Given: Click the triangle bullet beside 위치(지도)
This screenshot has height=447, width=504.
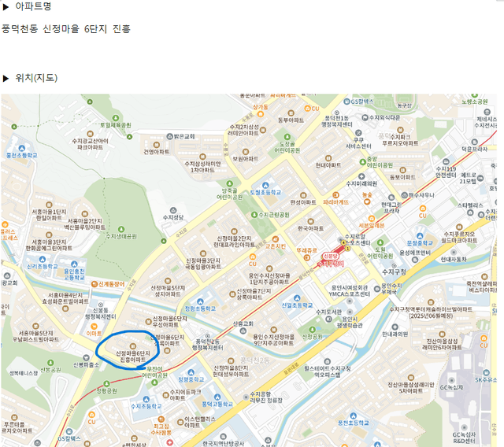Looking at the screenshot, I should click(x=6, y=79).
